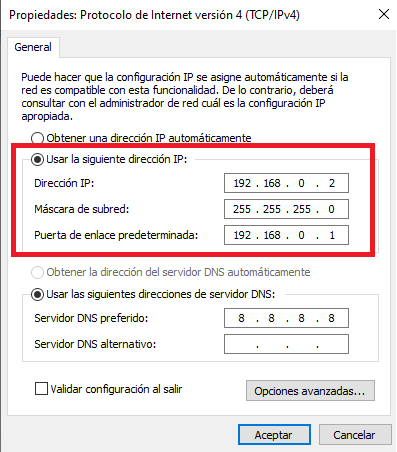Click first octet '192' of gateway address

242,235
